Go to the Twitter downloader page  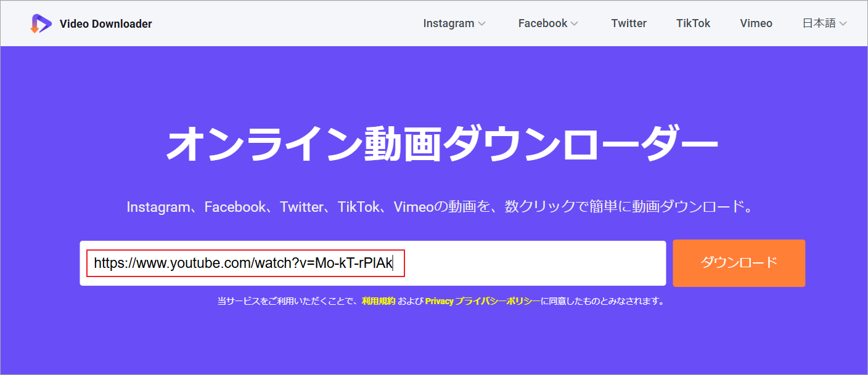[629, 23]
